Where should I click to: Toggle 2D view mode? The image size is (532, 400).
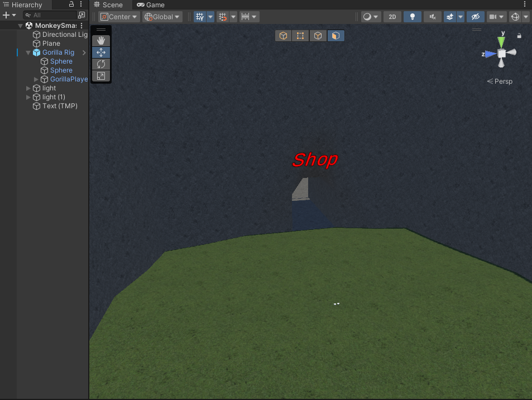point(392,17)
